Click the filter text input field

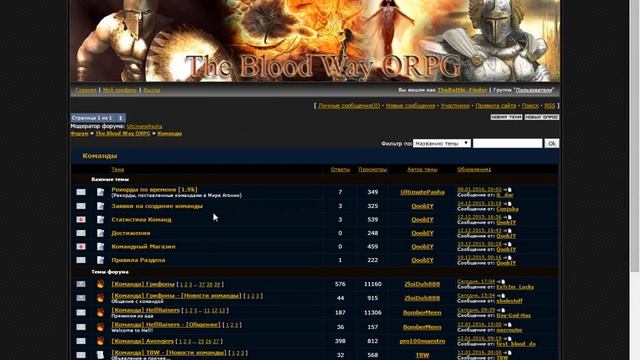[507, 143]
